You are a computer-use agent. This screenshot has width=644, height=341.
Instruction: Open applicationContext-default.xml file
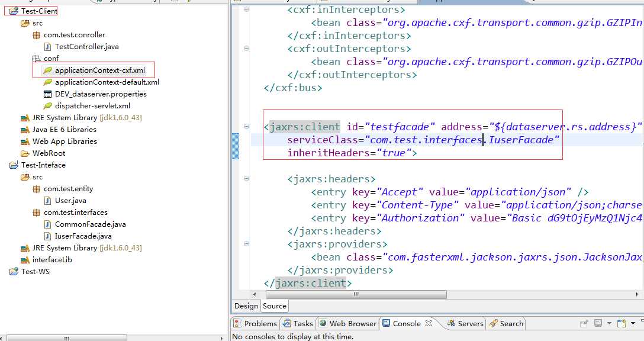(x=107, y=82)
